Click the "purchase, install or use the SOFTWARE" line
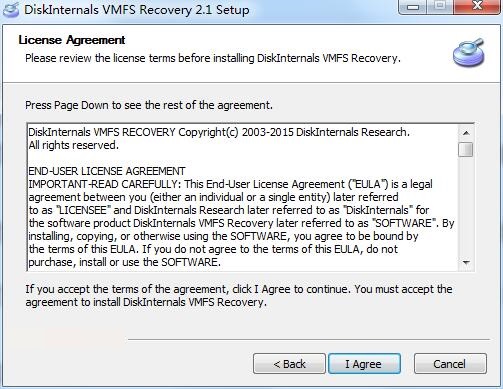 coord(124,262)
